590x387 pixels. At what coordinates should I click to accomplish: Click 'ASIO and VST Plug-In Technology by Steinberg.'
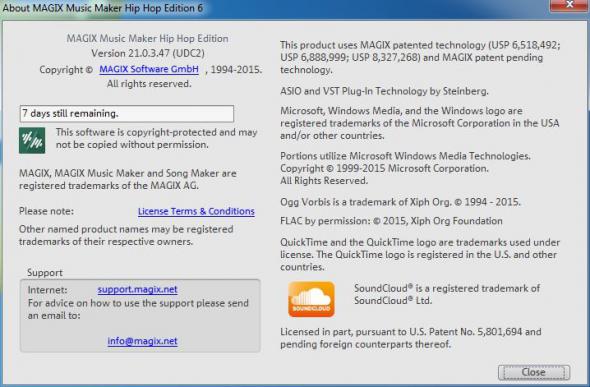tap(384, 91)
